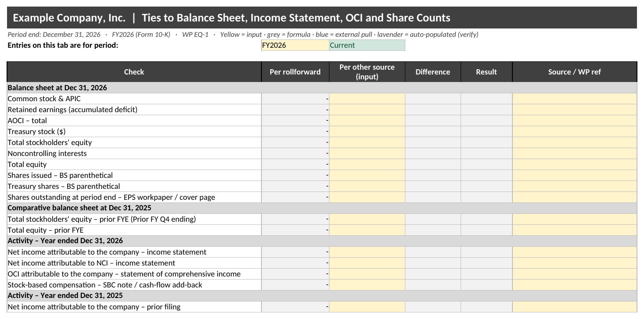This screenshot has height=319, width=644.
Task: Click the "Per other source (input)" header
Action: pyautogui.click(x=367, y=72)
